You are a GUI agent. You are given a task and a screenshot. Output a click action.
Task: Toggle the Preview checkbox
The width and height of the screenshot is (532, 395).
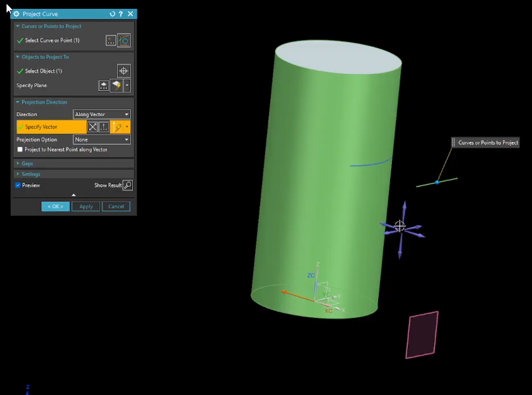[x=18, y=185]
